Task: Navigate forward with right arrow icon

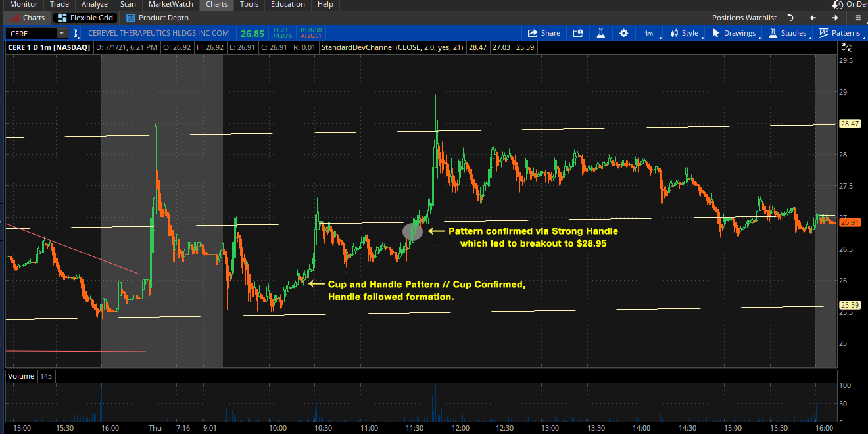Action: (835, 18)
